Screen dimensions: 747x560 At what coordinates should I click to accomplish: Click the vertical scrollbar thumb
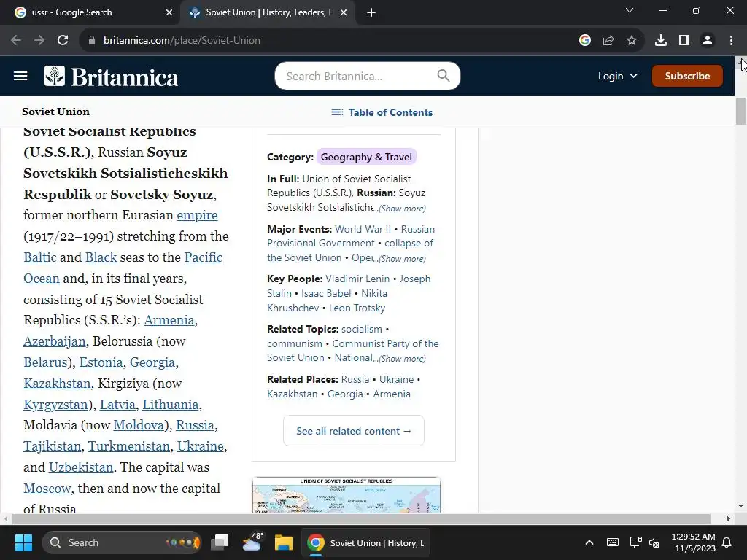[x=741, y=111]
